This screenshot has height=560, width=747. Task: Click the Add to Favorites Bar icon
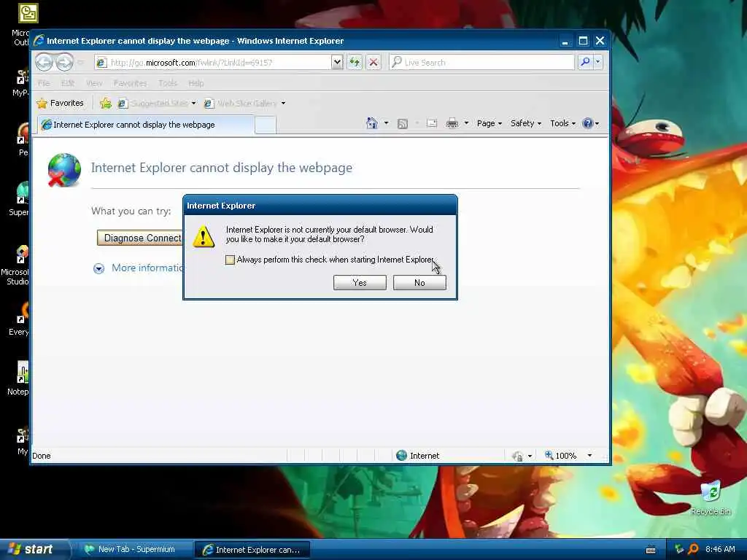tap(106, 103)
